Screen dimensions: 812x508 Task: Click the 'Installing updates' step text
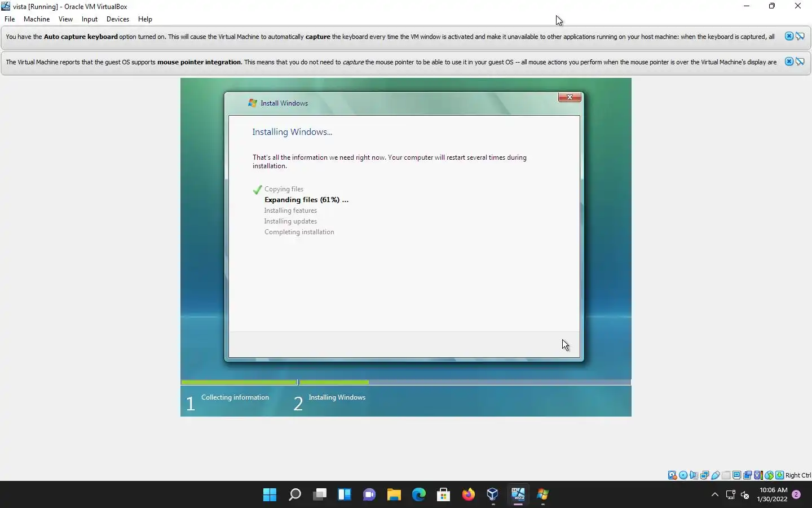pos(290,221)
